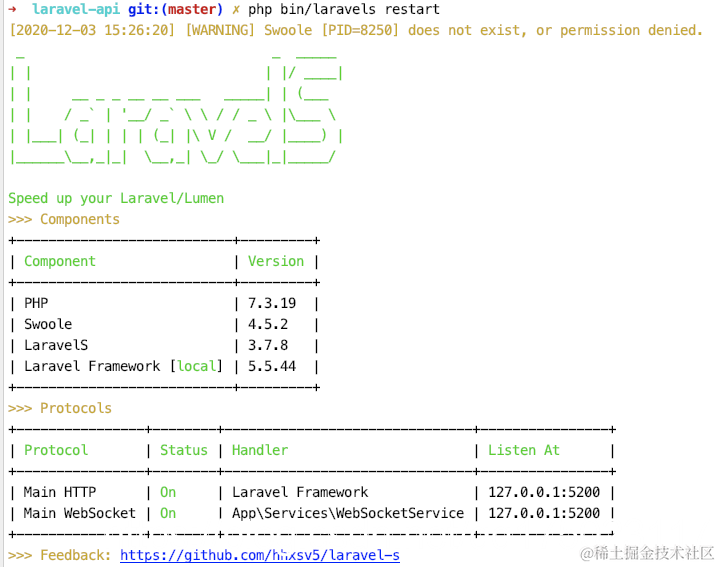Click the 'Listen At' column header
The width and height of the screenshot is (720, 567).
524,450
